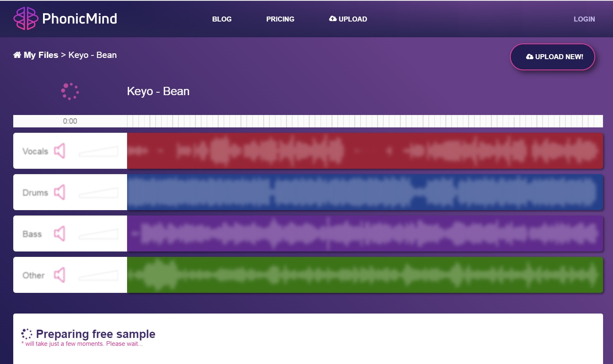Click the PhonicMind logo icon
Image resolution: width=613 pixels, height=364 pixels.
click(x=26, y=18)
